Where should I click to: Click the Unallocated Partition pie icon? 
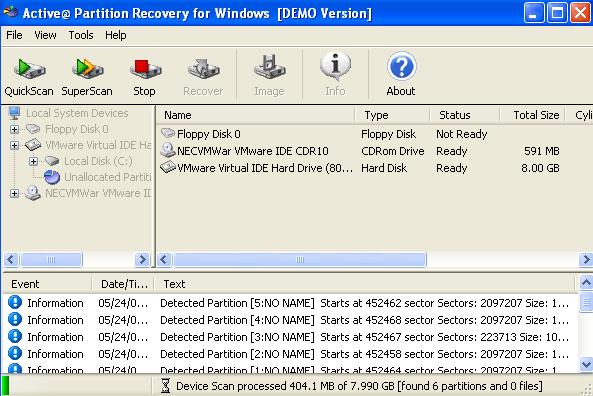pos(52,177)
